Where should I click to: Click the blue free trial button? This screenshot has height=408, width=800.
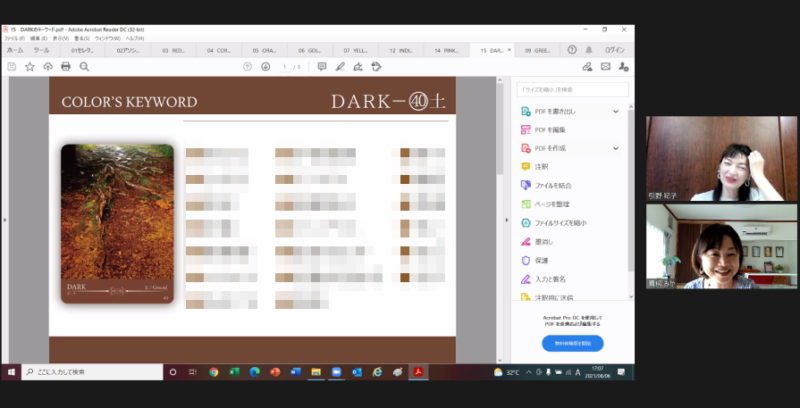(572, 343)
